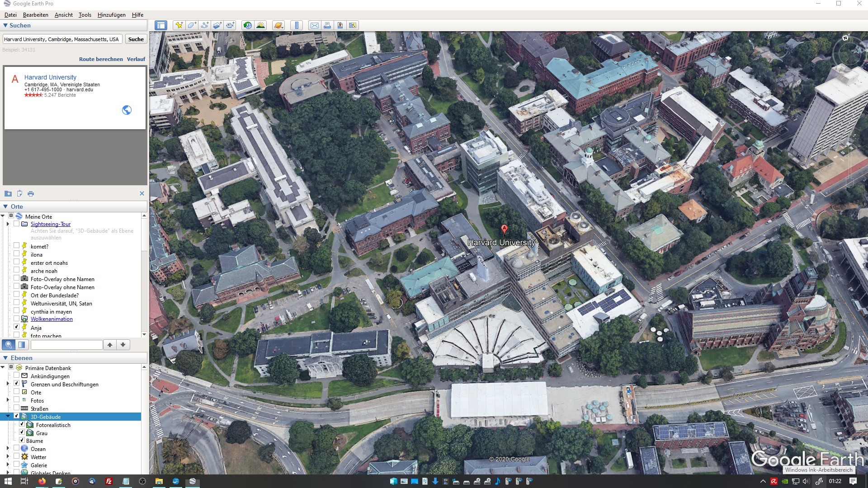The height and width of the screenshot is (488, 868).
Task: Collapse the Primäre Datenbank tree
Action: click(x=3, y=367)
